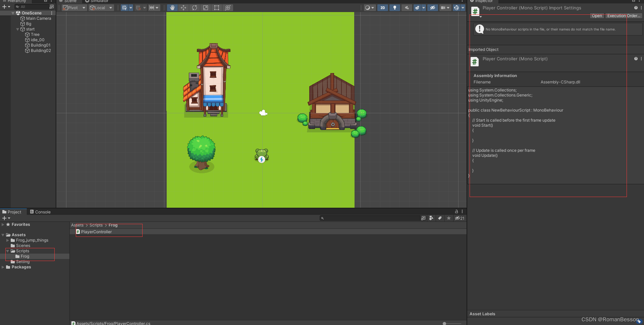Toggle Gizmos in Scene view
The image size is (644, 325).
tap(456, 8)
